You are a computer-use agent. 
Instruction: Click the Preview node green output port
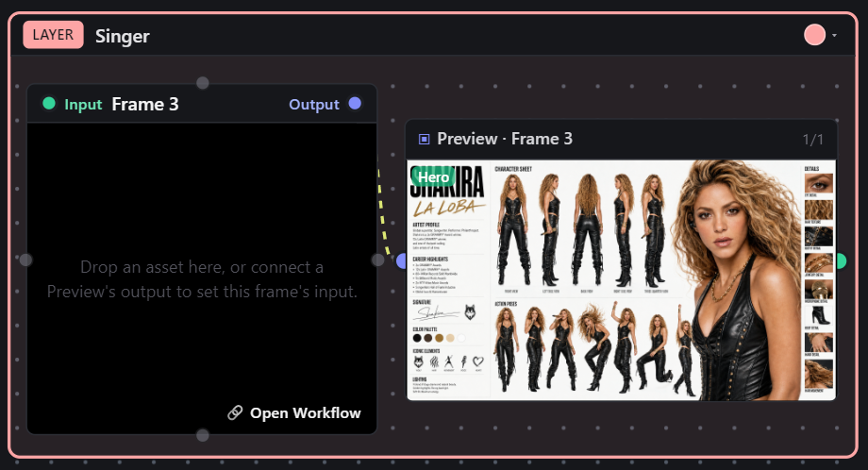tap(841, 260)
